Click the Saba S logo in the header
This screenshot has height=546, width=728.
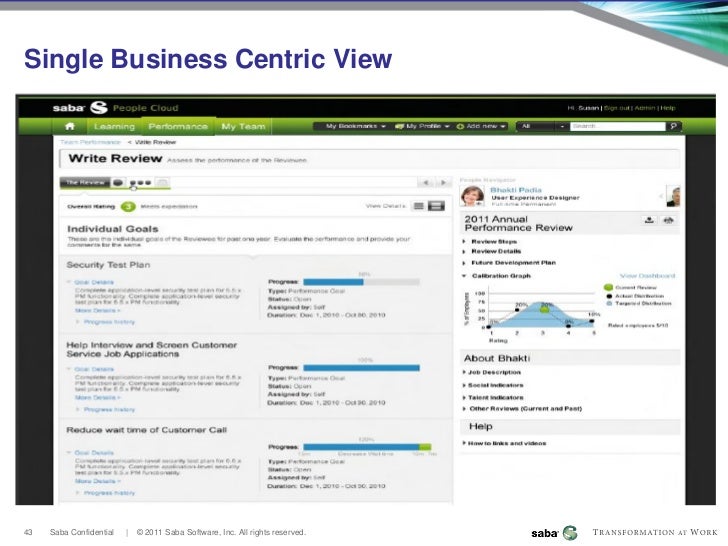tap(98, 108)
